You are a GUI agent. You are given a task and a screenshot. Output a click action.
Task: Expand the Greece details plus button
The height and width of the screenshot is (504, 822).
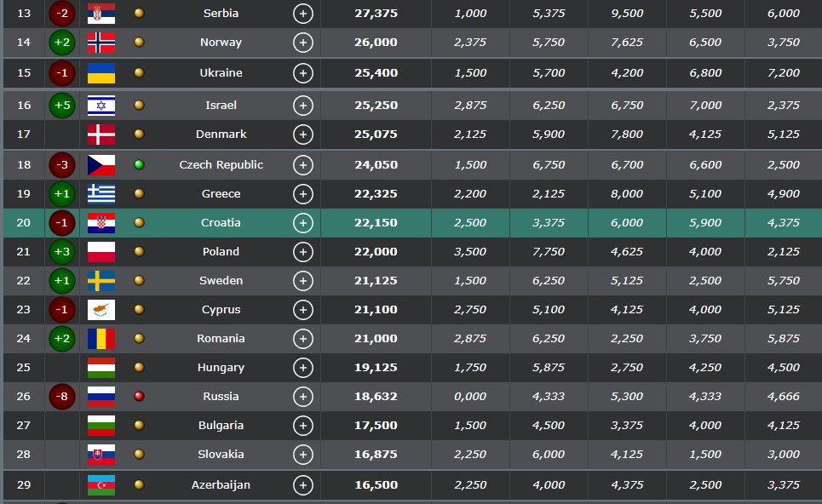click(x=302, y=194)
